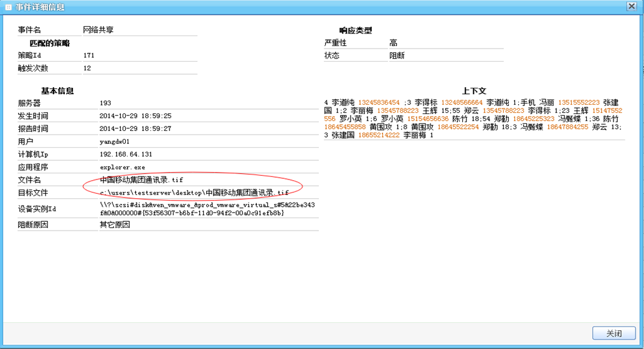This screenshot has width=644, height=349.
Task: Click the 策略Id value 171
Action: 89,55
